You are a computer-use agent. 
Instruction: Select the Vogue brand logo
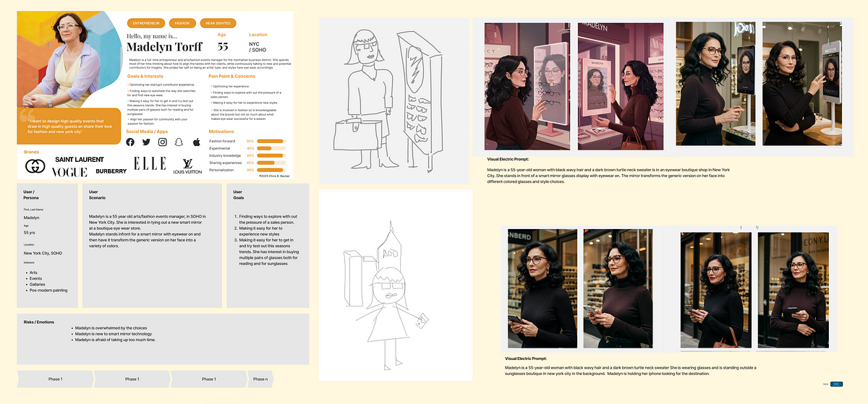(69, 172)
